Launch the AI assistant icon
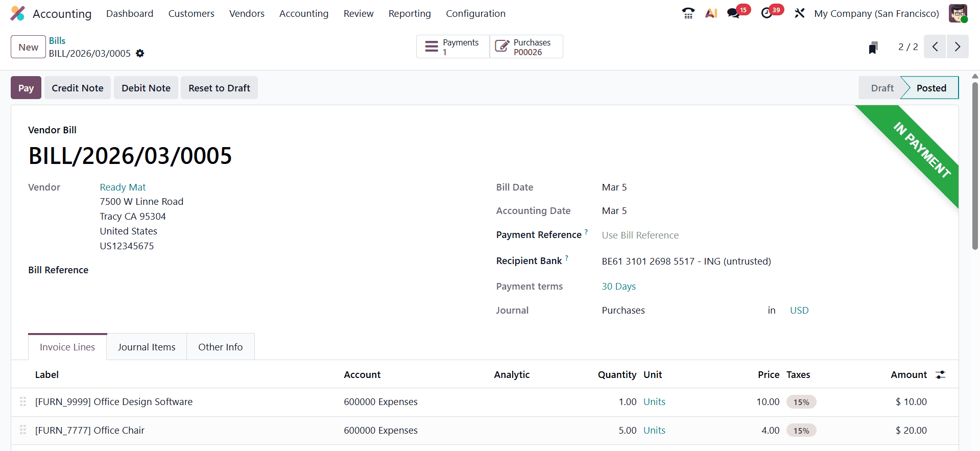 711,13
